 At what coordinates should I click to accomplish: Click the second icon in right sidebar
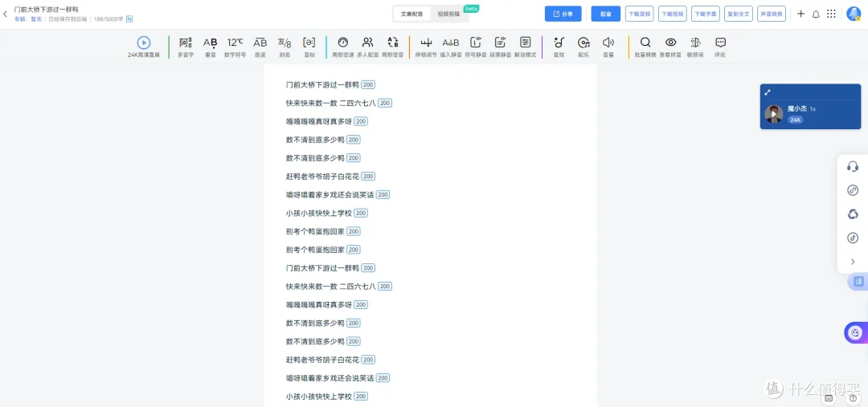pos(853,190)
